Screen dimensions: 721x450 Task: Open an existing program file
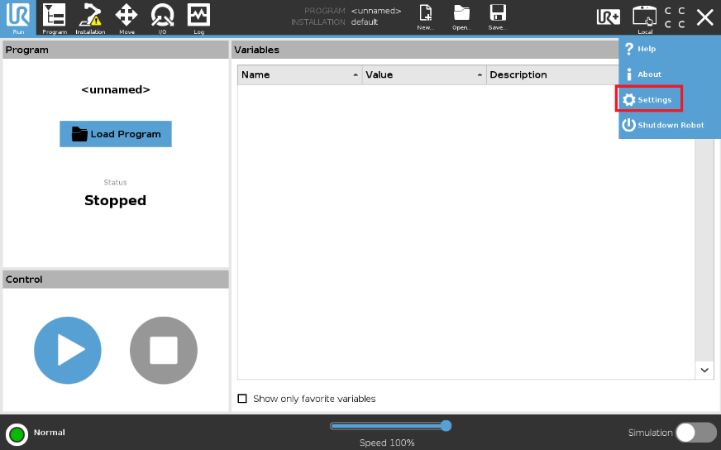(462, 17)
